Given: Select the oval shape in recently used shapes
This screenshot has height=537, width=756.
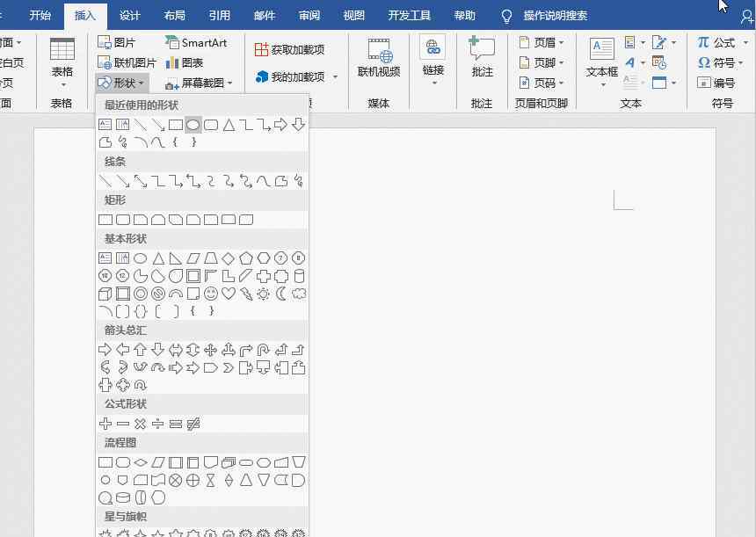Looking at the screenshot, I should (193, 125).
